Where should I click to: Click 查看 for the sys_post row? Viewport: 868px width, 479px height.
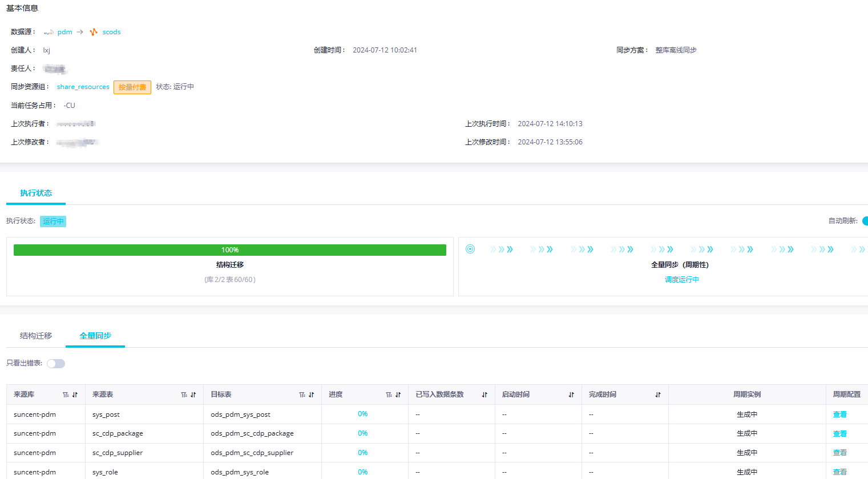pyautogui.click(x=840, y=414)
